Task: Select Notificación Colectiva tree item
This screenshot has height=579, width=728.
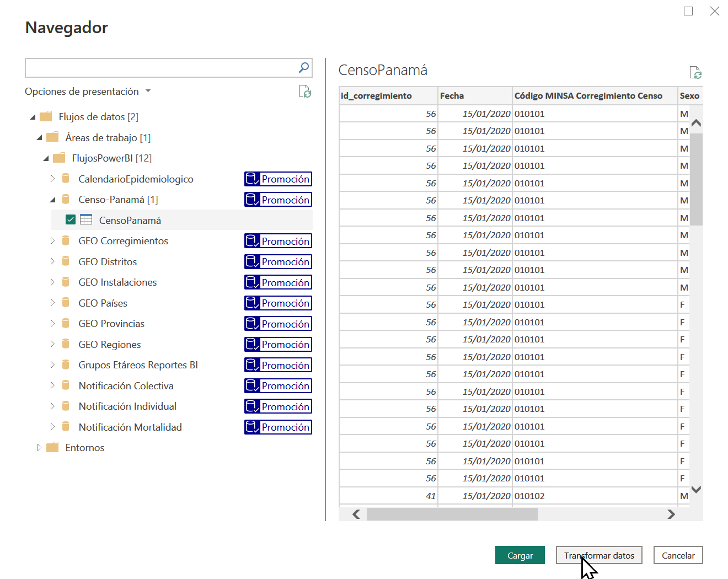Action: (126, 386)
